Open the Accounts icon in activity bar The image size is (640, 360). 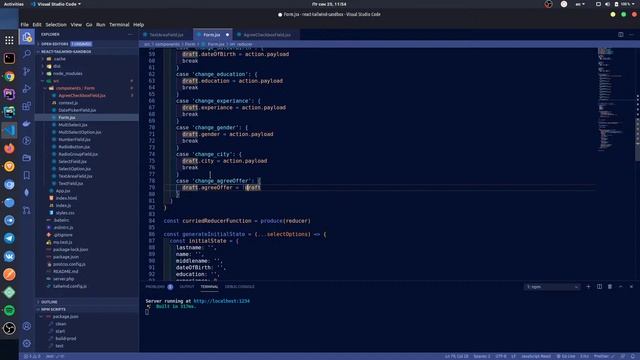[27, 326]
